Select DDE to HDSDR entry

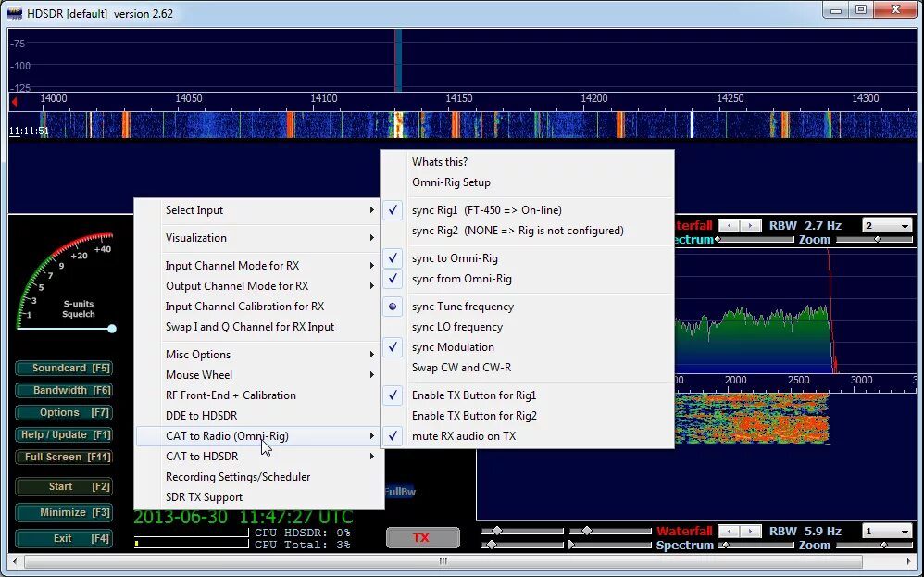tap(258, 416)
